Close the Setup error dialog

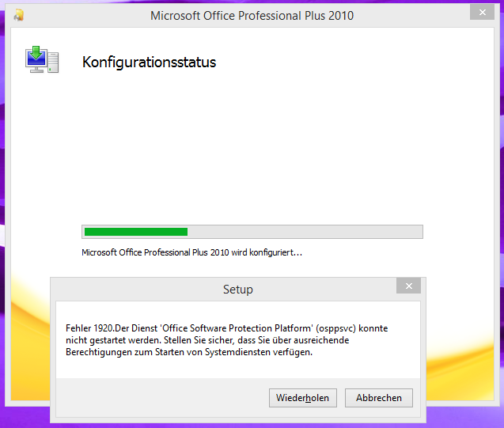click(x=408, y=286)
